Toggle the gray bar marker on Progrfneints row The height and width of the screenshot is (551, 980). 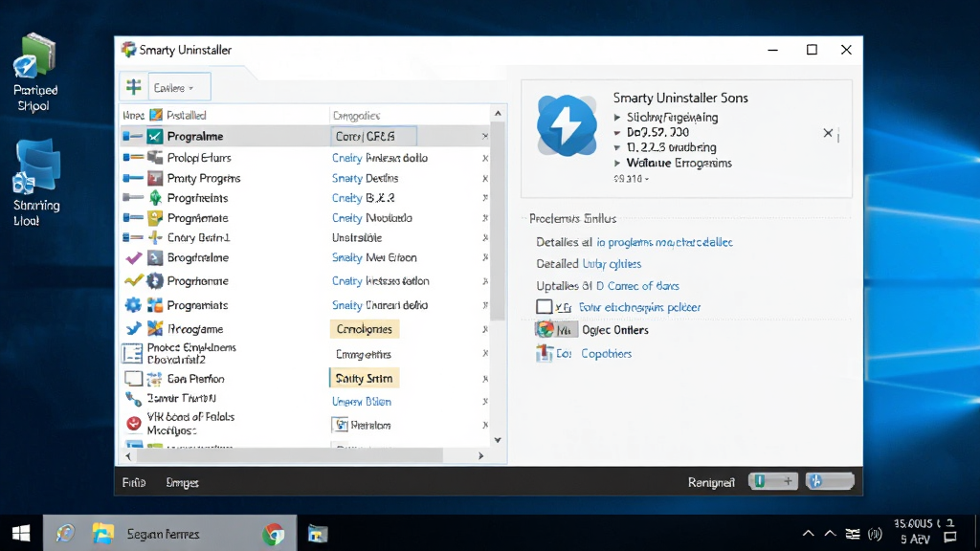pos(133,198)
